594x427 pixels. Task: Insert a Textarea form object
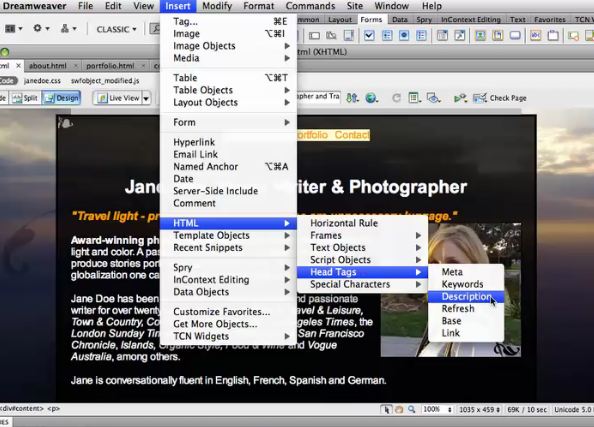(x=349, y=36)
